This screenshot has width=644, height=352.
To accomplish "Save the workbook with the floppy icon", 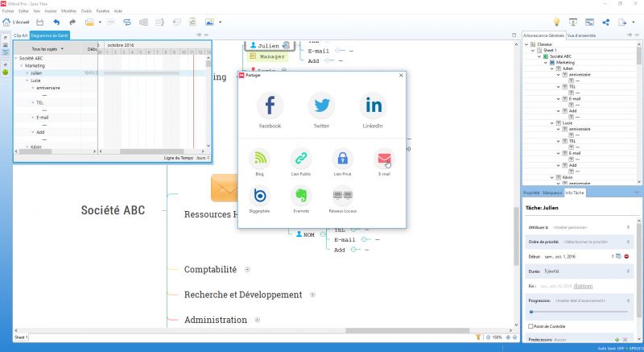I will tap(39, 23).
